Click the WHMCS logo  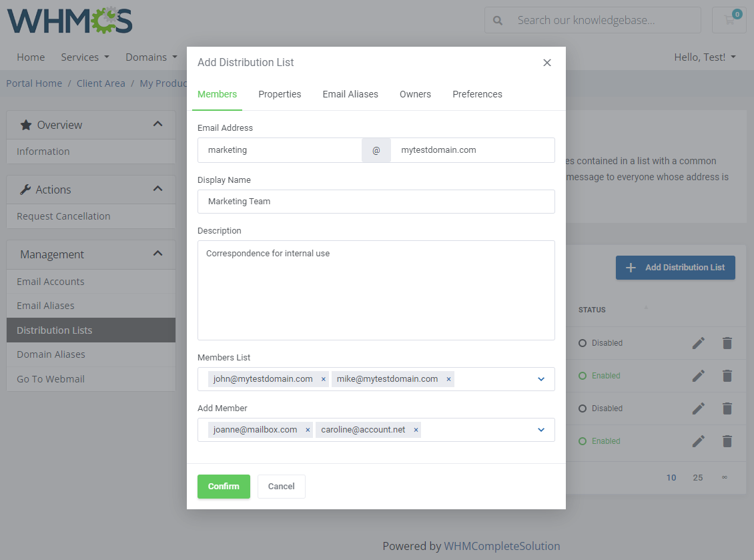point(69,21)
